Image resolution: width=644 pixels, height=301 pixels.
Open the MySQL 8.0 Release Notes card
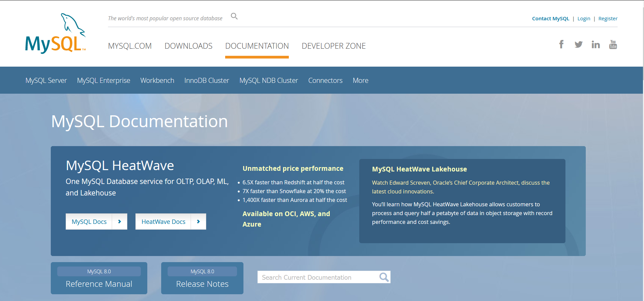click(202, 278)
